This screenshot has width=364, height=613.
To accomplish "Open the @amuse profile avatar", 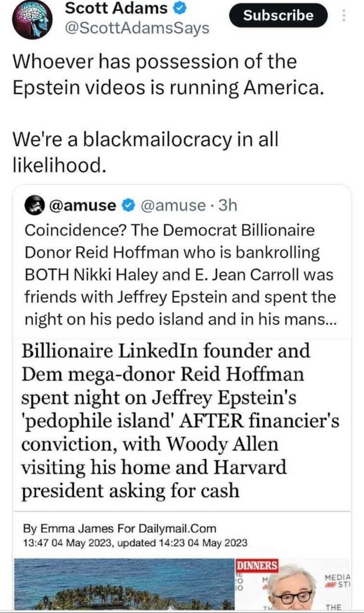I will 35,207.
